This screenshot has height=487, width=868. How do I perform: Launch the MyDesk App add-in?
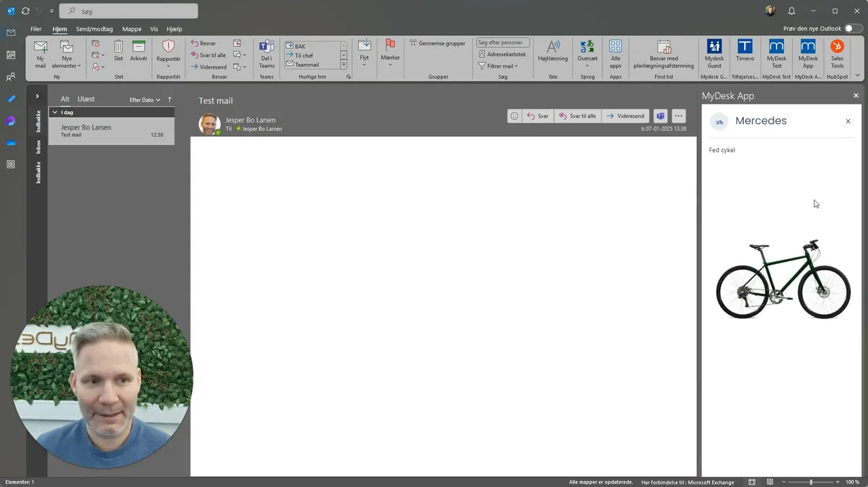click(x=808, y=54)
